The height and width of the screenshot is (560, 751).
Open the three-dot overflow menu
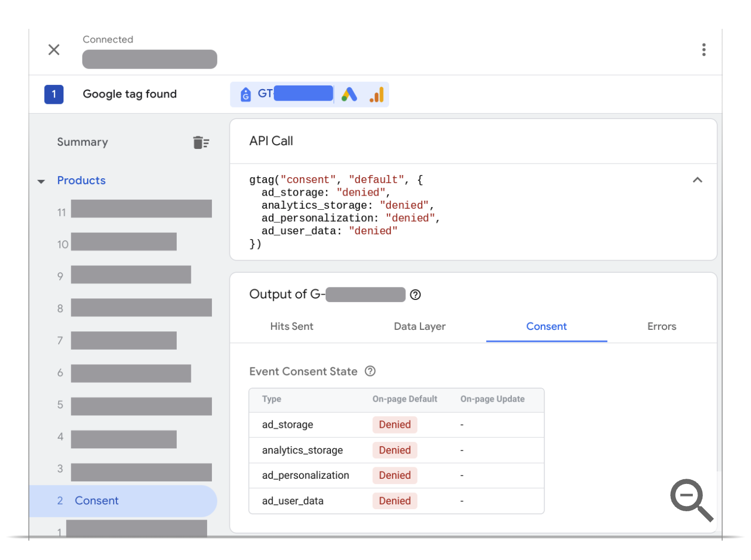(703, 50)
